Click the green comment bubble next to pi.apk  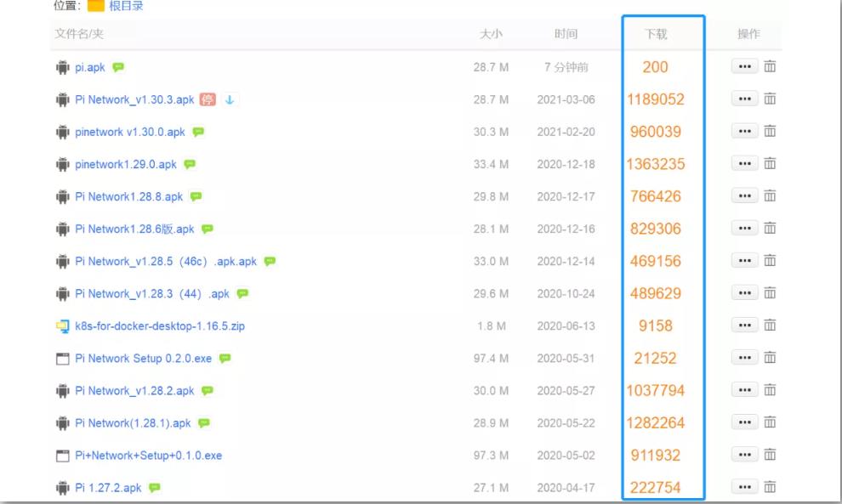pos(118,67)
